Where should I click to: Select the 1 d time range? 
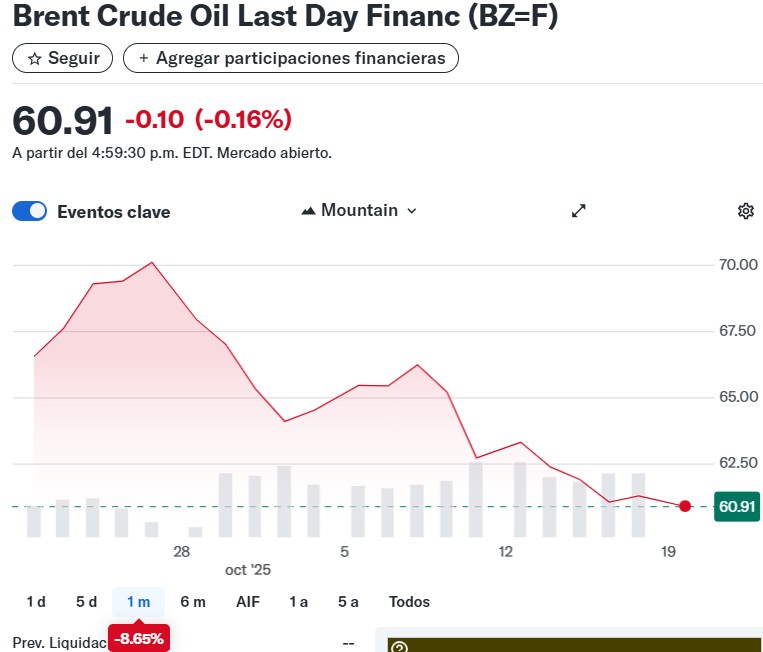click(x=36, y=602)
